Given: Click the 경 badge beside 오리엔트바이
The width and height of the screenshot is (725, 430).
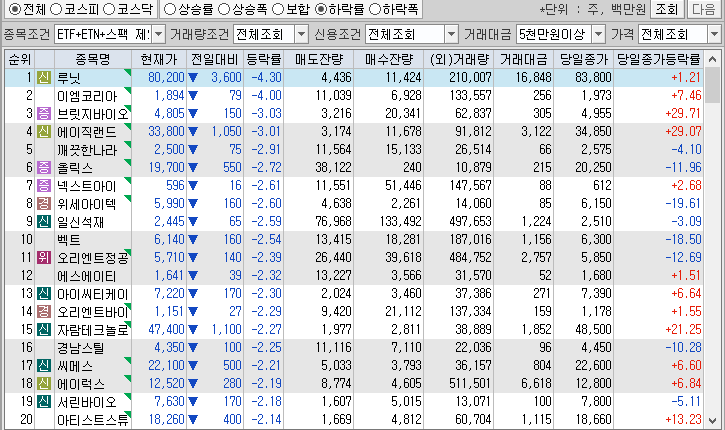Looking at the screenshot, I should 44,311.
